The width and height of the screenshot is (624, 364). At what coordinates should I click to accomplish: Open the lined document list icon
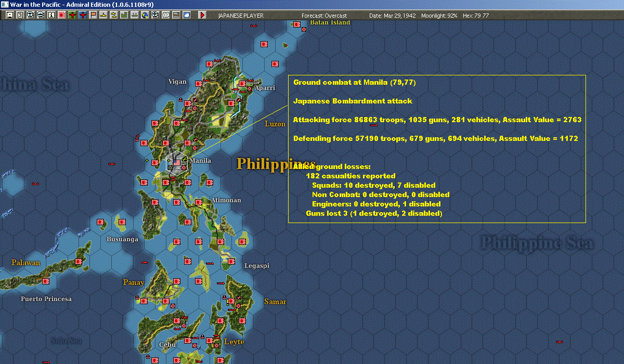point(20,15)
